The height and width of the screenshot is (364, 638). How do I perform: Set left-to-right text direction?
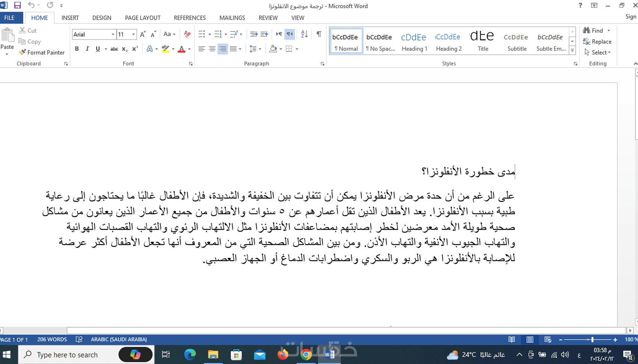pyautogui.click(x=279, y=34)
